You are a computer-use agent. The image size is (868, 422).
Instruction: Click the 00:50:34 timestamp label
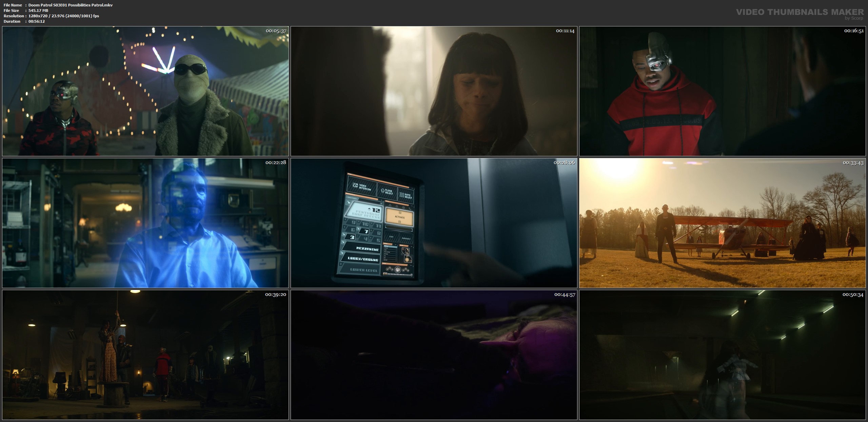click(853, 295)
